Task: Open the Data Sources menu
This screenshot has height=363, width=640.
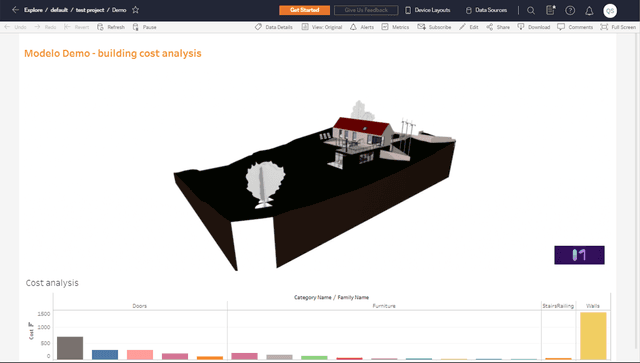Action: (486, 10)
